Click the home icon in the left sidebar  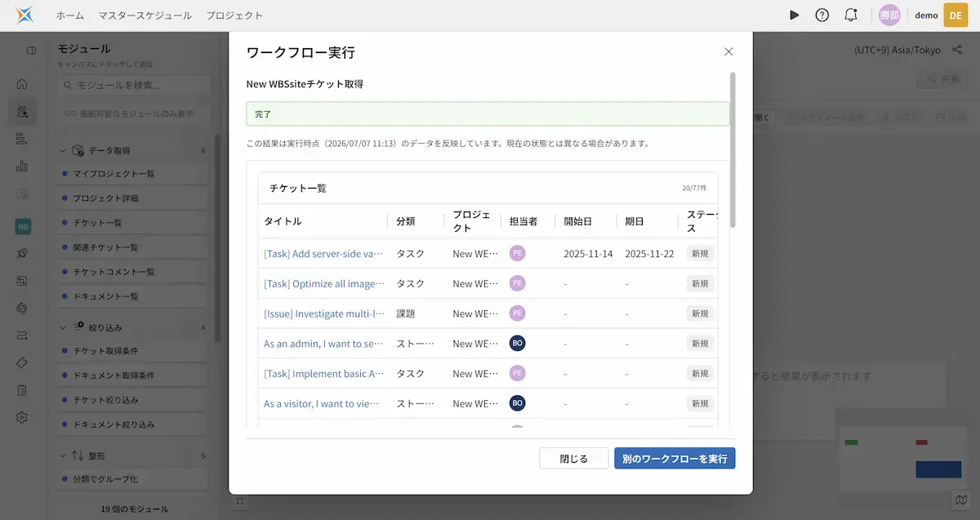(x=22, y=83)
